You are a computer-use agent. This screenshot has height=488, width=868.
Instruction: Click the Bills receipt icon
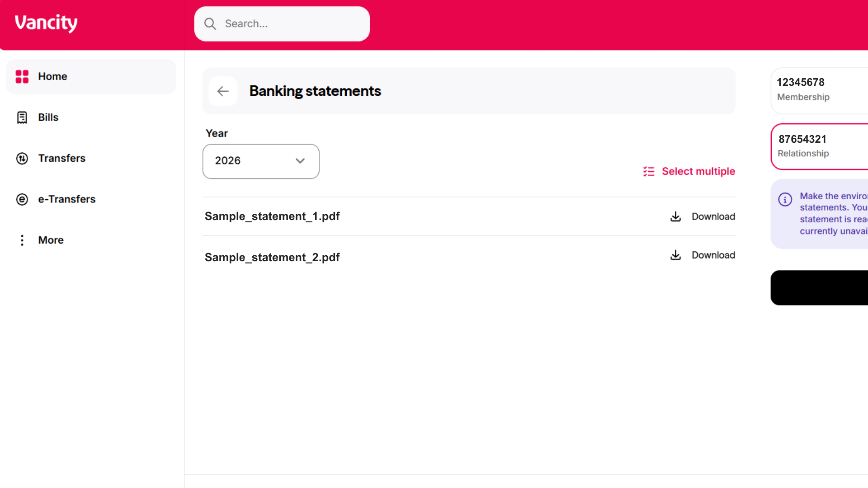22,117
